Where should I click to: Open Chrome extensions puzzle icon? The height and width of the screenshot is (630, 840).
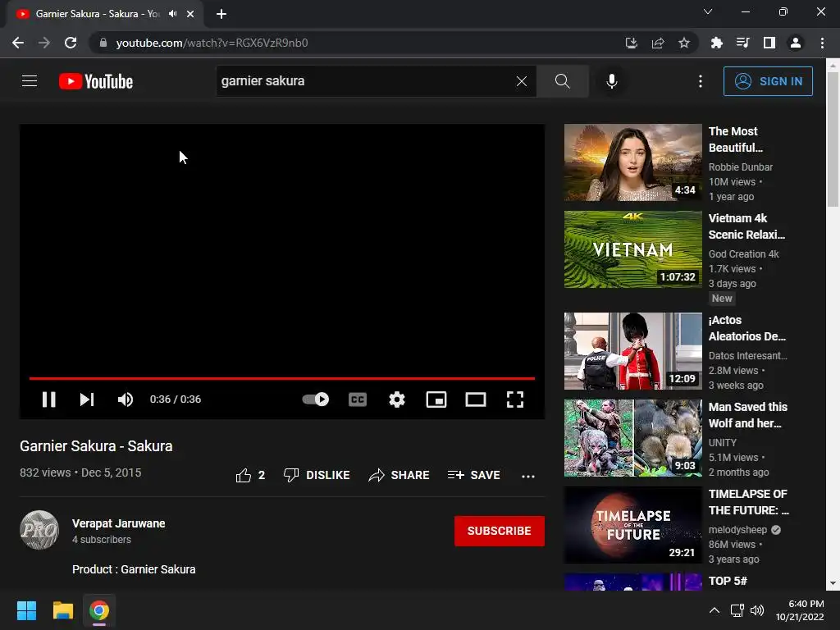[716, 43]
